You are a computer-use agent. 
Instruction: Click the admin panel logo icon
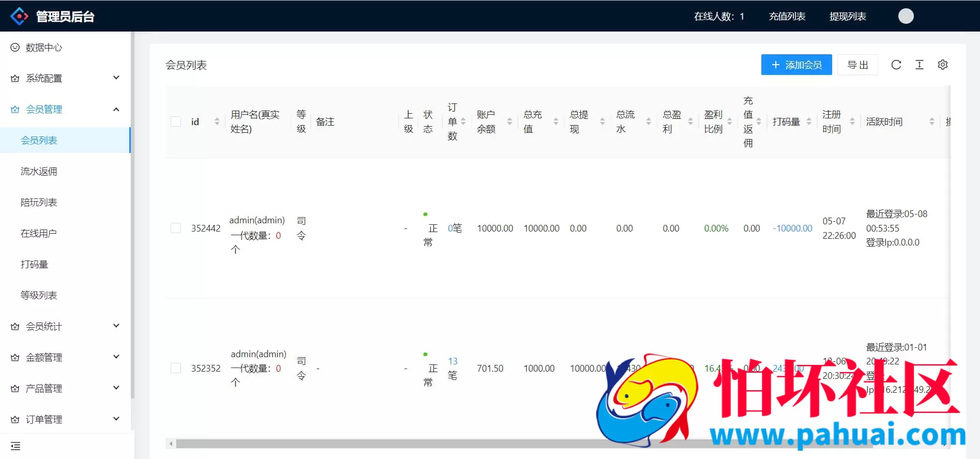coord(19,16)
